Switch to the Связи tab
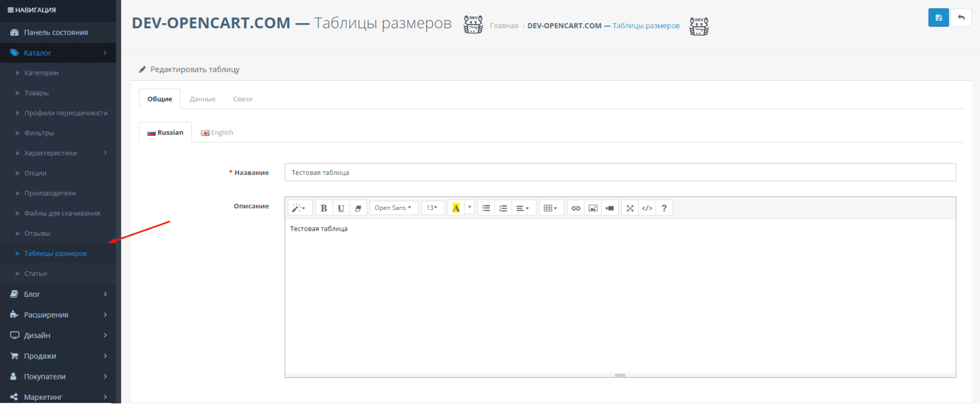The height and width of the screenshot is (404, 980). point(243,99)
